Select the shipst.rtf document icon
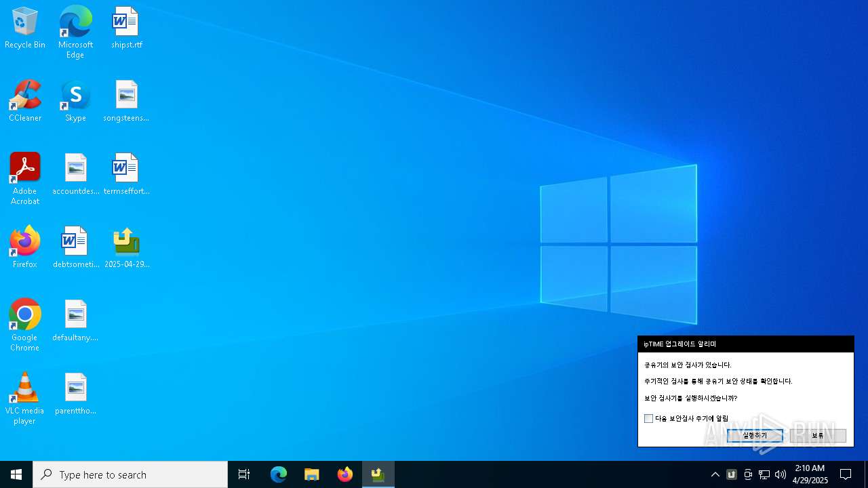The image size is (868, 488). (x=126, y=28)
